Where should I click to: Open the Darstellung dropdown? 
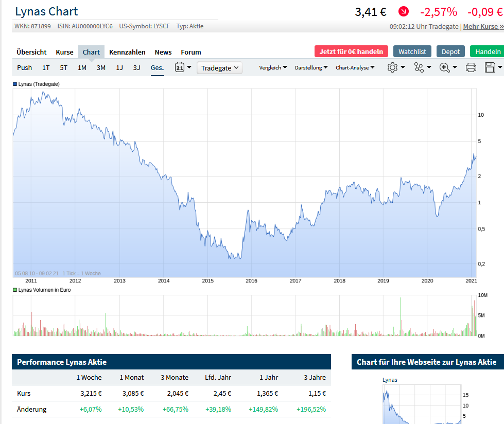pos(311,67)
